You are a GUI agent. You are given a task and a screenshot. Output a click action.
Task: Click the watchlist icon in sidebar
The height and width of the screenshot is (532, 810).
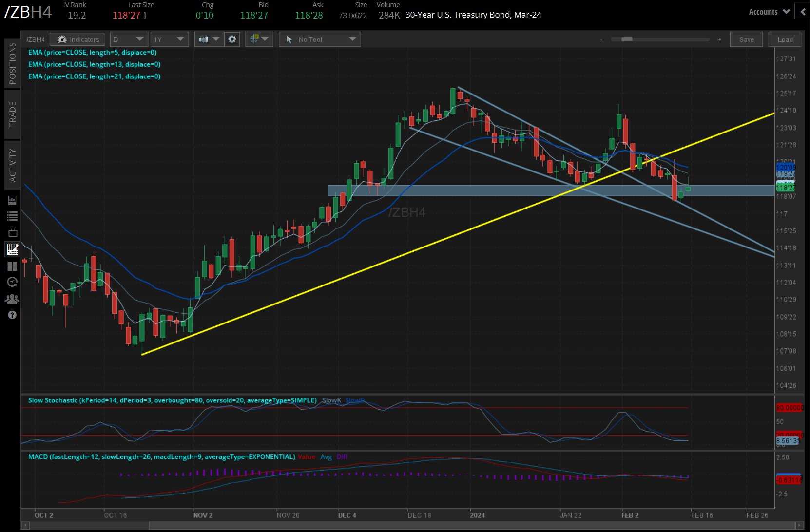coord(12,216)
